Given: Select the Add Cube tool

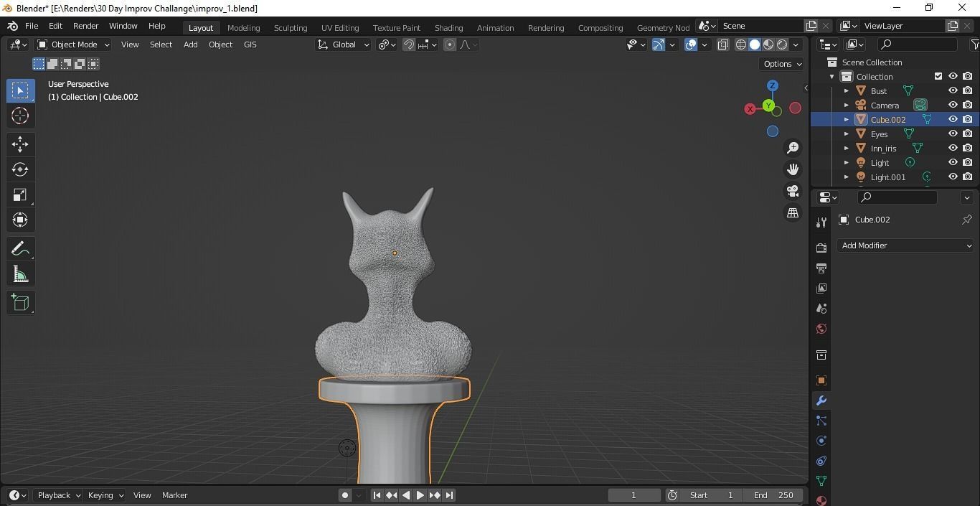Looking at the screenshot, I should pos(20,303).
